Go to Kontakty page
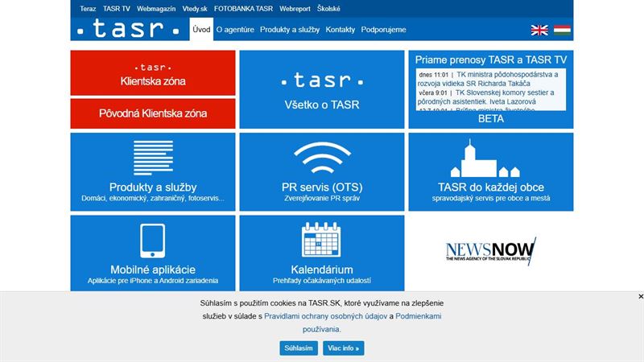 click(340, 30)
